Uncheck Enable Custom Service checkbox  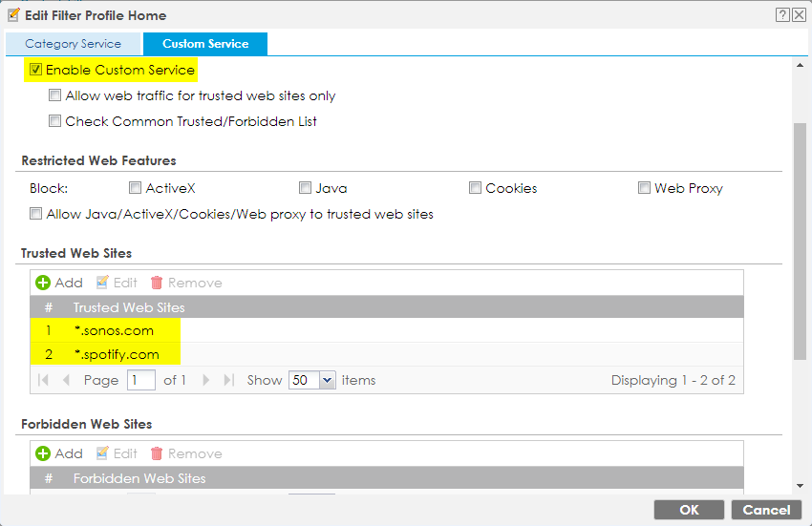pos(36,70)
